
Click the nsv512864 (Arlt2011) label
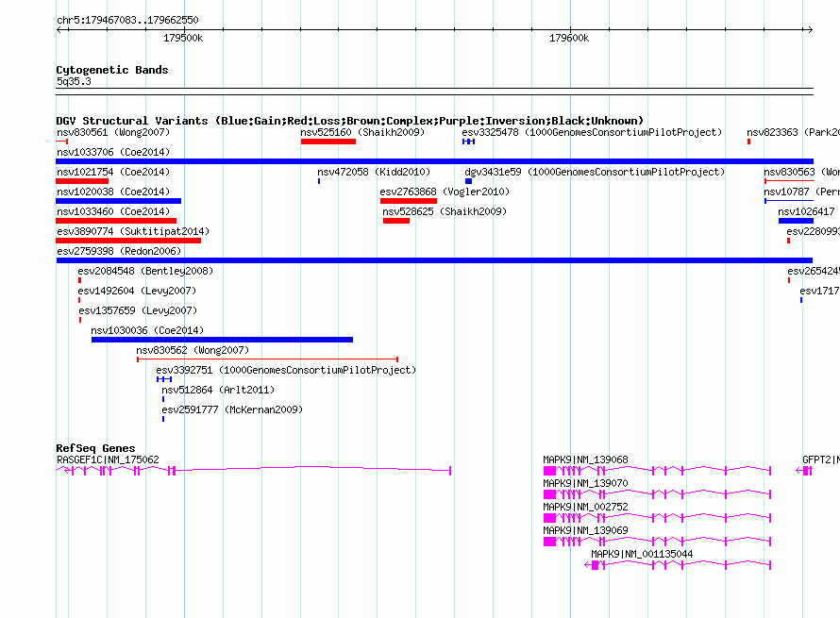(x=218, y=390)
